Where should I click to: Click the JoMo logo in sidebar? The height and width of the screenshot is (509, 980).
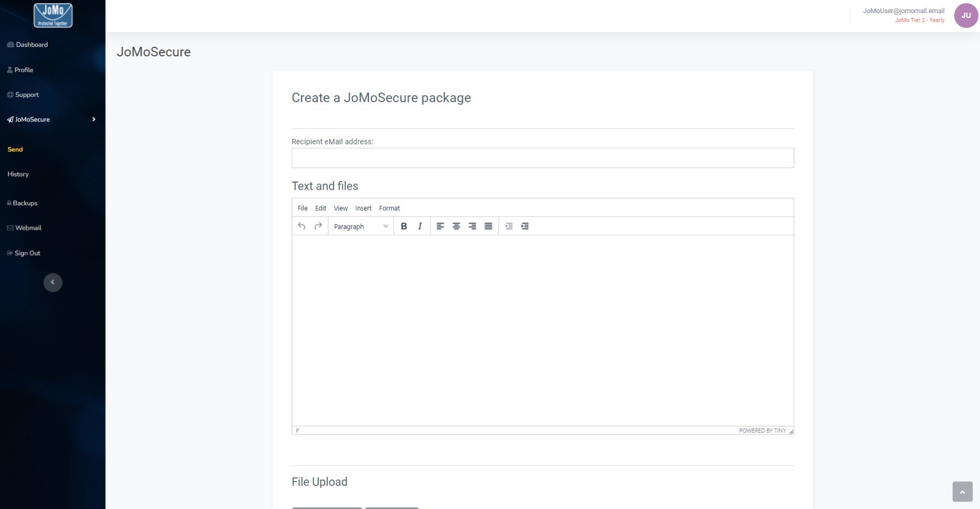[53, 15]
